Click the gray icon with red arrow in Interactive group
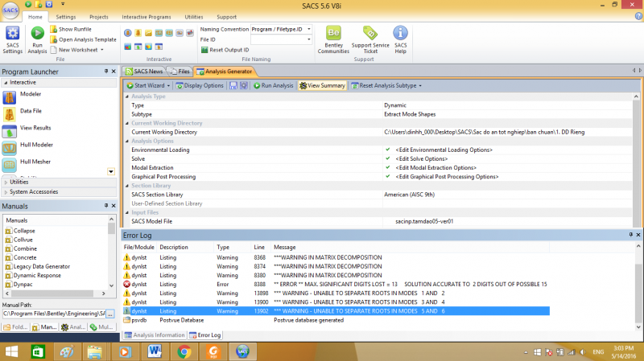Image resolution: width=644 pixels, height=361 pixels. click(x=189, y=33)
